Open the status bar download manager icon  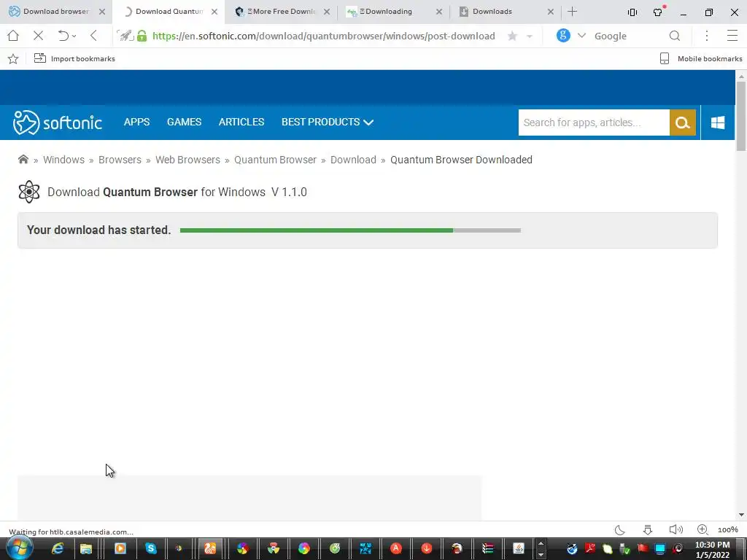[648, 529]
